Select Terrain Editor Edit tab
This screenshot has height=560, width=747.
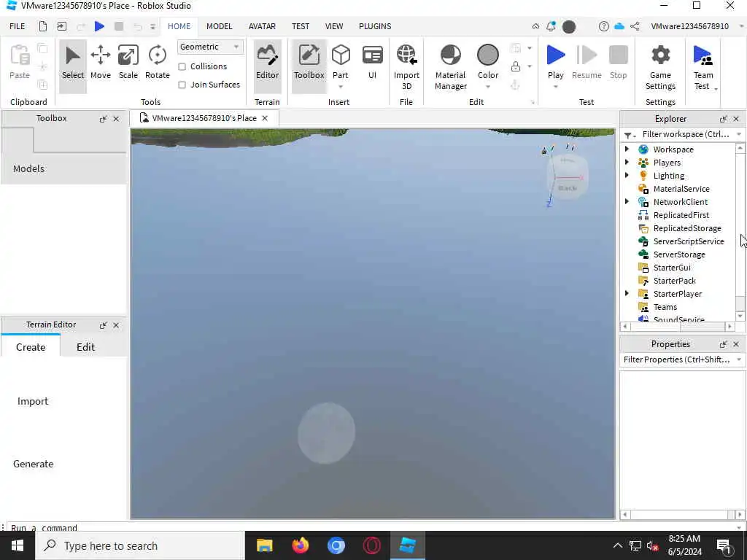click(x=86, y=346)
